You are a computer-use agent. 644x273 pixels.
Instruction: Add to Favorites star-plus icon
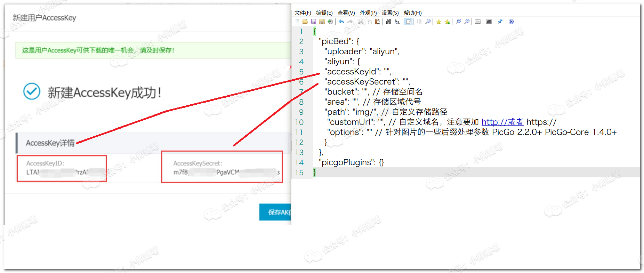[x=447, y=22]
